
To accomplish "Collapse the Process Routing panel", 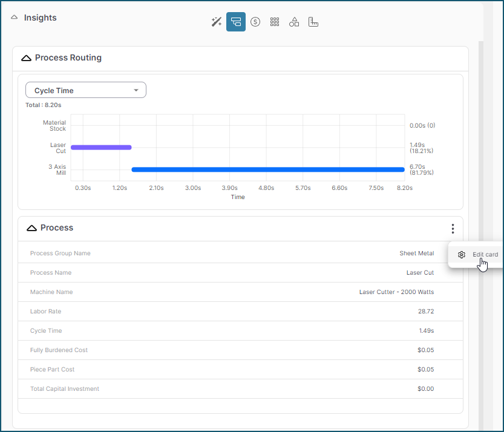I will (26, 58).
